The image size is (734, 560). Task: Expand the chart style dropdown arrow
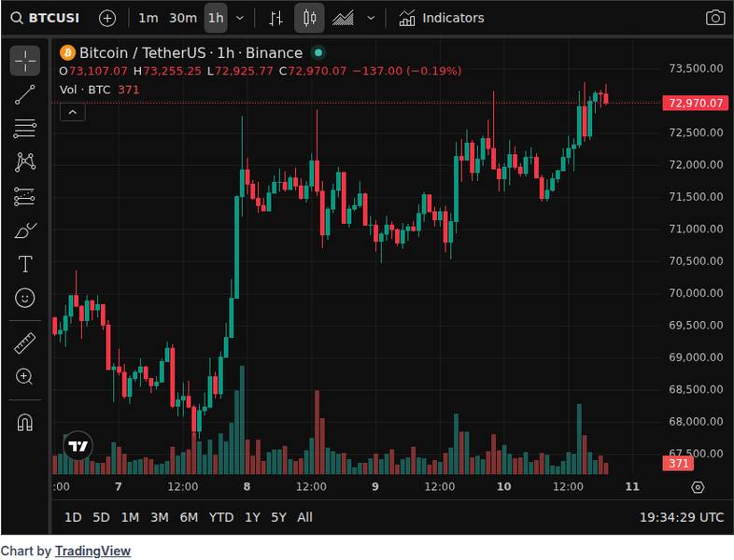point(371,19)
